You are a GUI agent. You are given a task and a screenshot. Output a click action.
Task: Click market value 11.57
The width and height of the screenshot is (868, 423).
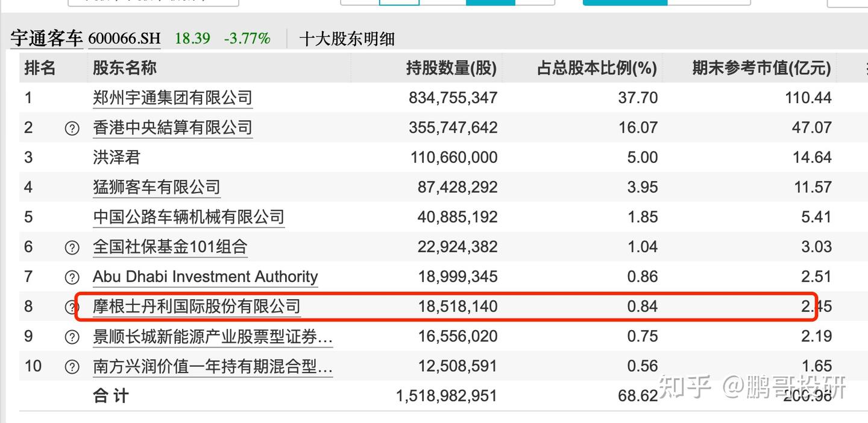[x=813, y=187]
